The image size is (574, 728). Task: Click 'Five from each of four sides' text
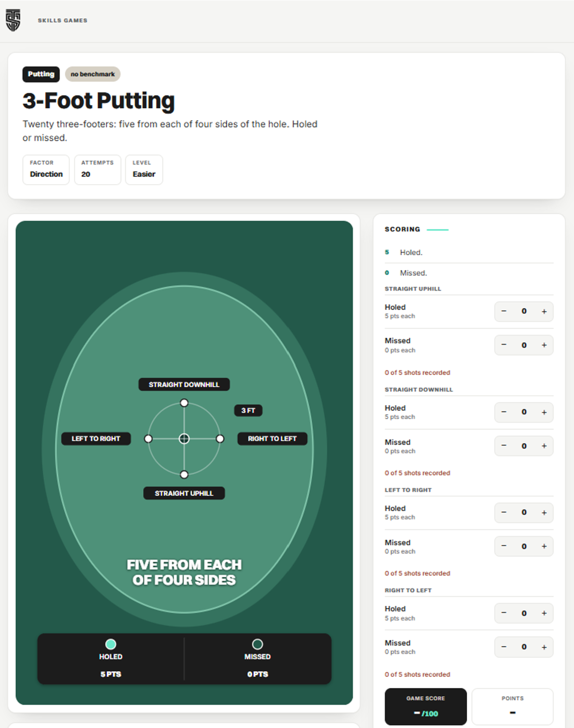pyautogui.click(x=184, y=572)
